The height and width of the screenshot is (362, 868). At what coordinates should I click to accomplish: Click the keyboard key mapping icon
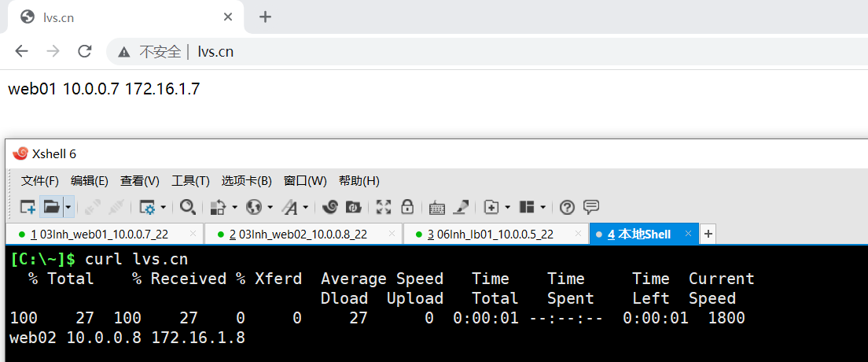coord(437,208)
